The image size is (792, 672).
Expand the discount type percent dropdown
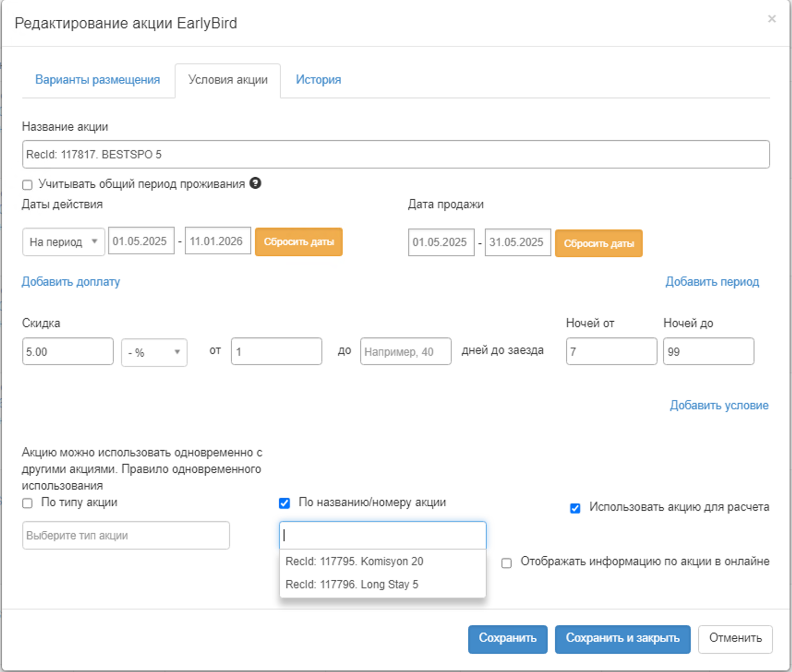tap(154, 353)
